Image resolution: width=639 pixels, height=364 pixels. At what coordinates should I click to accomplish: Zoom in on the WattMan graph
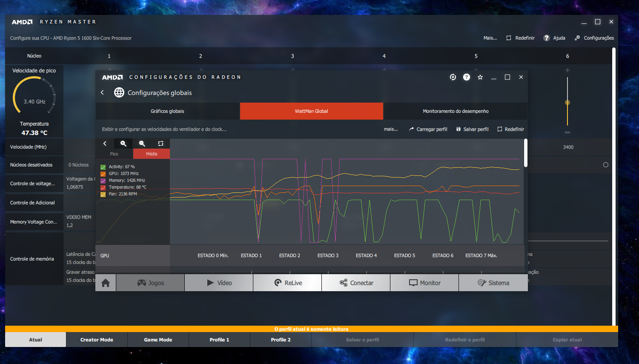click(x=123, y=143)
